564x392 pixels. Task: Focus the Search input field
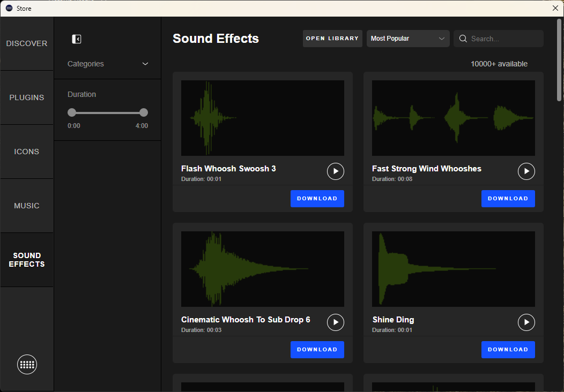tap(504, 39)
